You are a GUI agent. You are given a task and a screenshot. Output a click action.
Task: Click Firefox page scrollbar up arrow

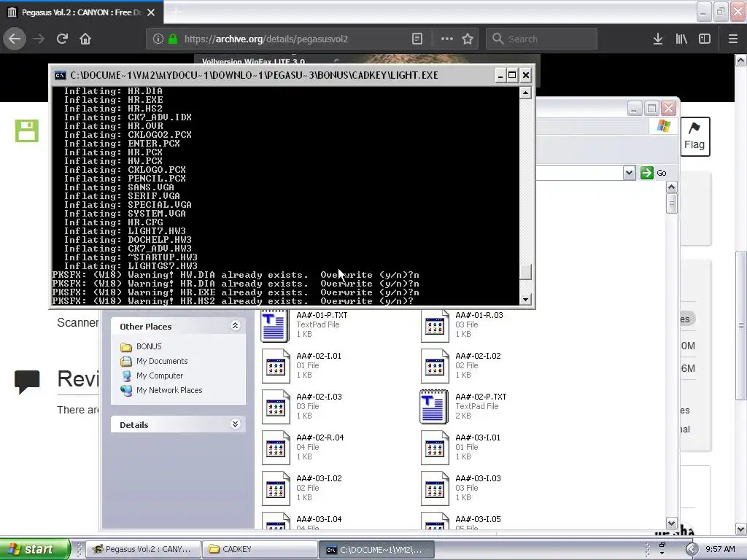point(741,60)
